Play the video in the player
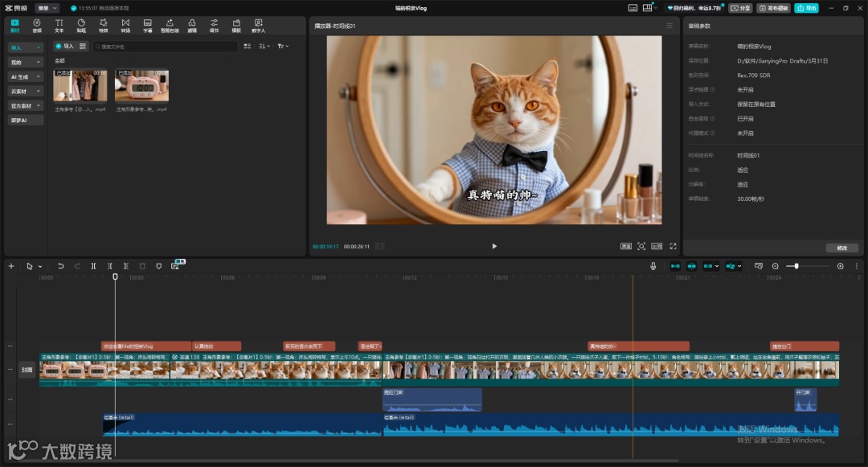This screenshot has width=868, height=467. (494, 246)
